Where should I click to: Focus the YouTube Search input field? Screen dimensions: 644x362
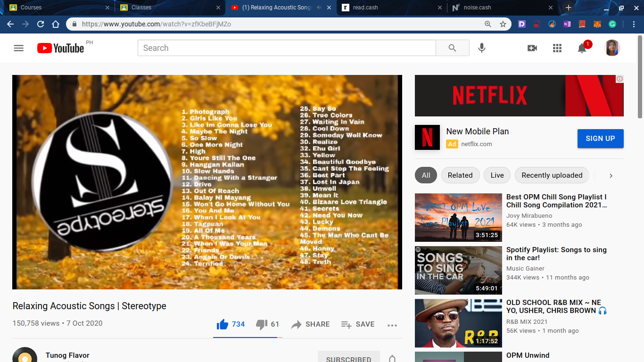287,48
